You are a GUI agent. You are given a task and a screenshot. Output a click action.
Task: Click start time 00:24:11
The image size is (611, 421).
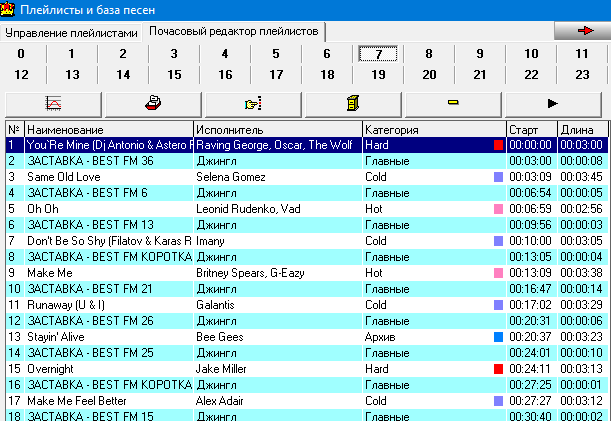pos(530,369)
